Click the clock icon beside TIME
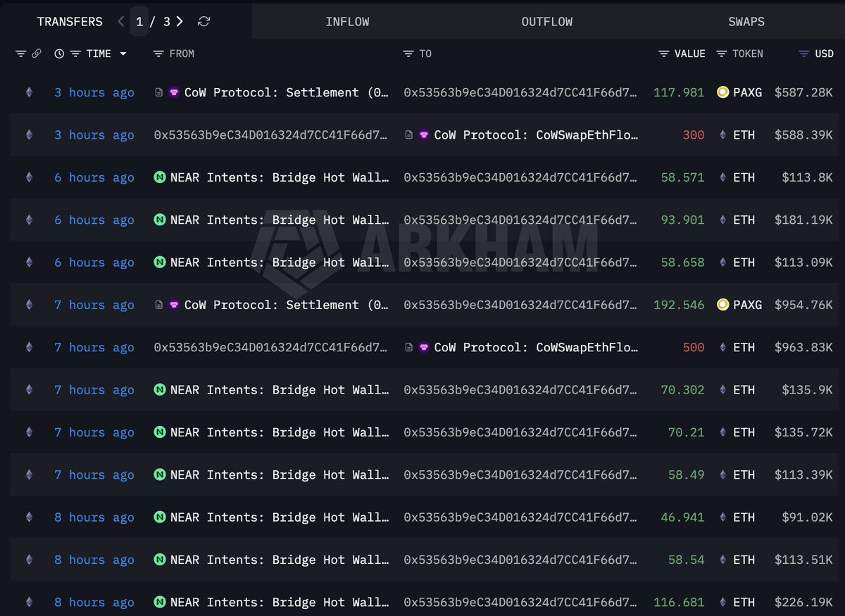 point(59,54)
